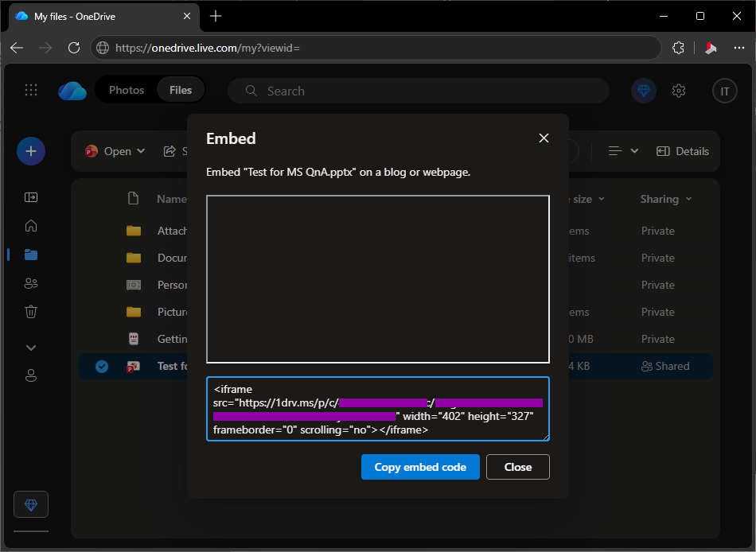This screenshot has height=552, width=756.
Task: Open the Pictures folder row
Action: pos(396,312)
